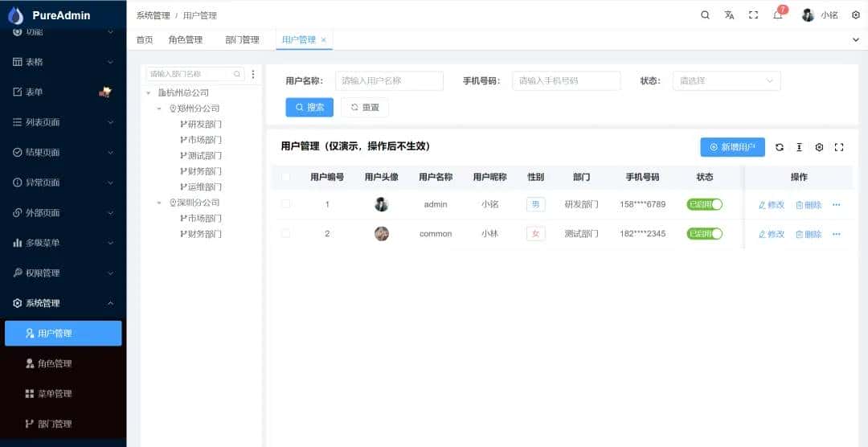
Task: Close the 用户管理 tab
Action: tap(324, 40)
